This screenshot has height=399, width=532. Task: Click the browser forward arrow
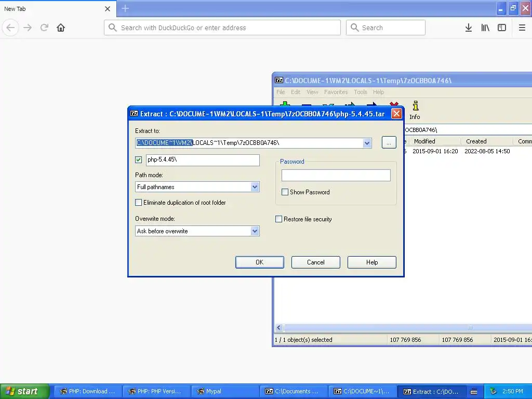click(x=28, y=28)
